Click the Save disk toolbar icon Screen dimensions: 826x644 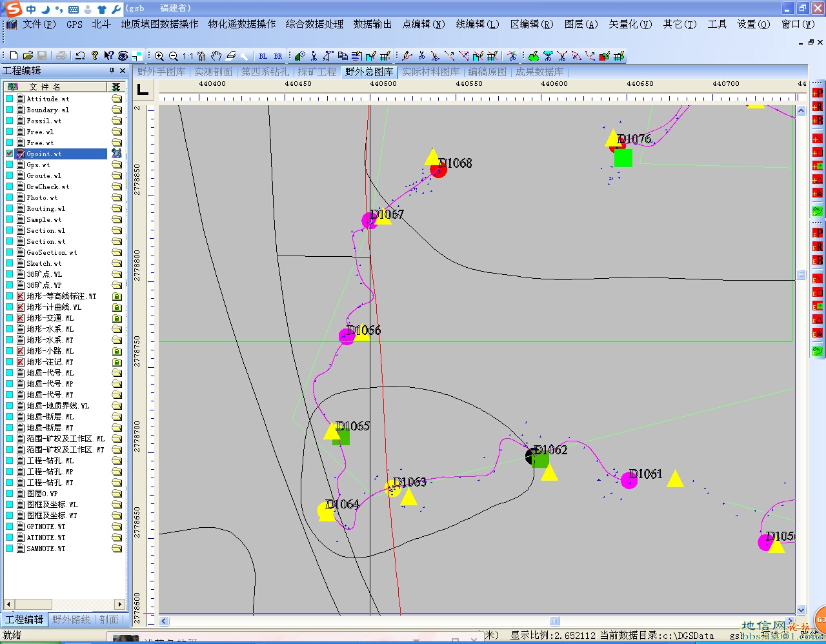pos(42,56)
